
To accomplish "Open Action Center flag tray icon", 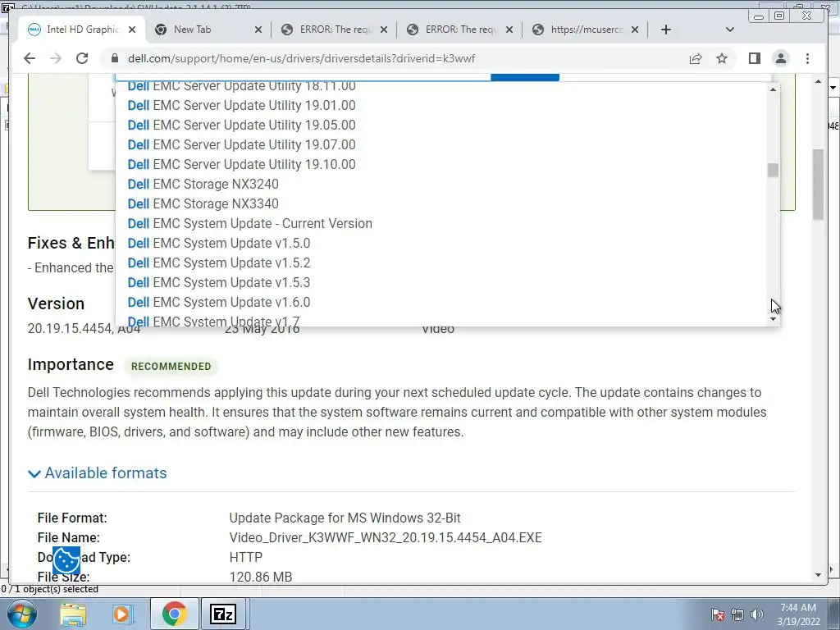I will pyautogui.click(x=717, y=614).
